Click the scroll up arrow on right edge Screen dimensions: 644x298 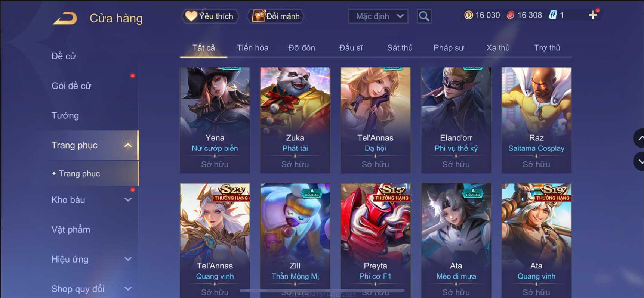click(639, 138)
